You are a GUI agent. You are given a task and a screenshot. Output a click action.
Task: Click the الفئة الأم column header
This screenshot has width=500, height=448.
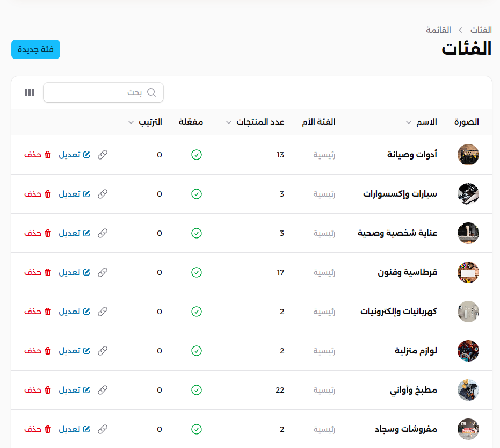tap(318, 122)
